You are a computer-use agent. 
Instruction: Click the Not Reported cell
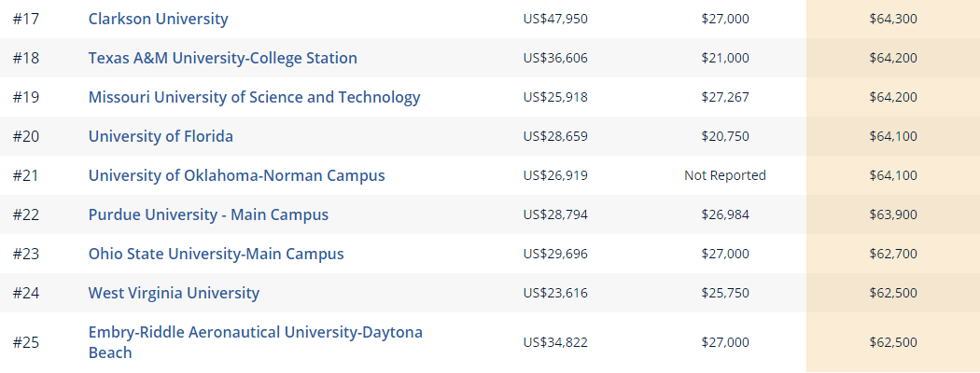coord(724,175)
